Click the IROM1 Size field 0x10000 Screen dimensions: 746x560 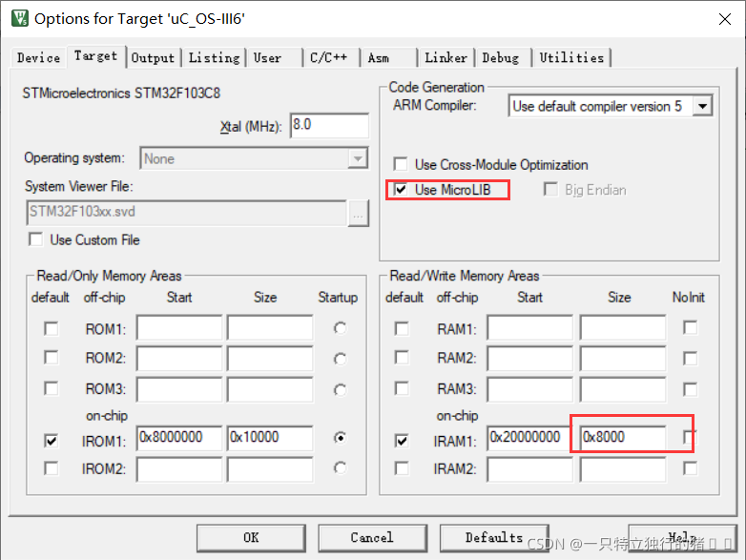pos(270,438)
